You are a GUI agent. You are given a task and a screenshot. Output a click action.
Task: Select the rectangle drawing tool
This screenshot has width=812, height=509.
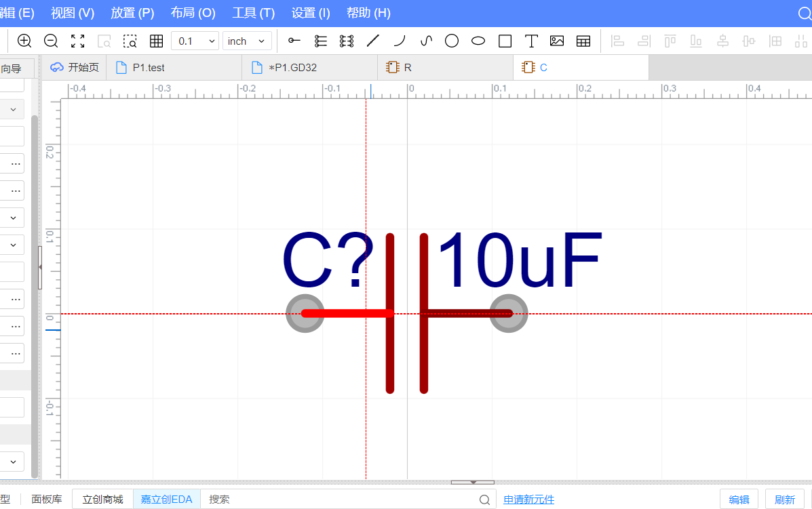point(505,41)
